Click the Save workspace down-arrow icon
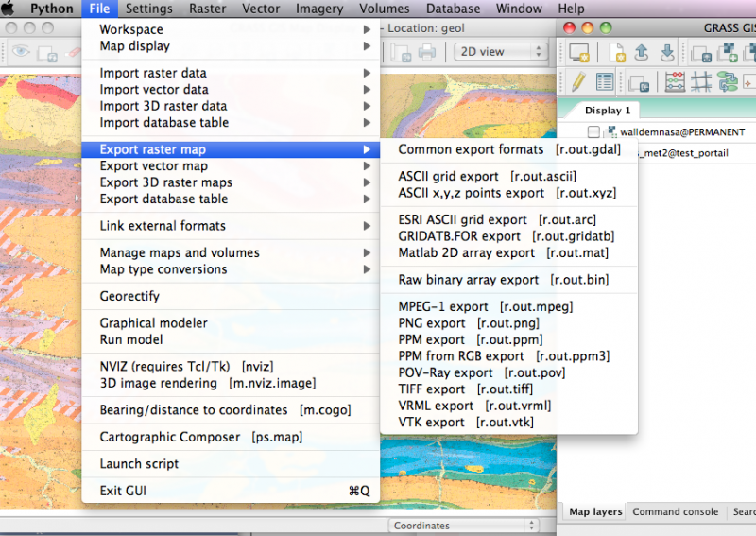The height and width of the screenshot is (536, 756). click(x=667, y=52)
